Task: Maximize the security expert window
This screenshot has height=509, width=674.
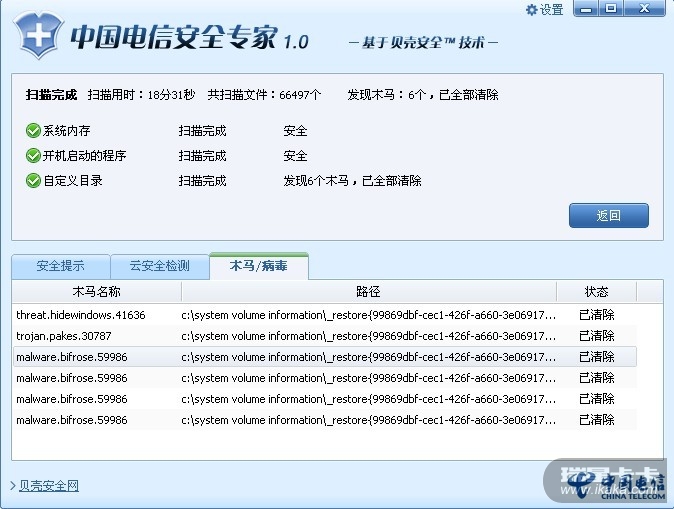Action: (x=611, y=9)
